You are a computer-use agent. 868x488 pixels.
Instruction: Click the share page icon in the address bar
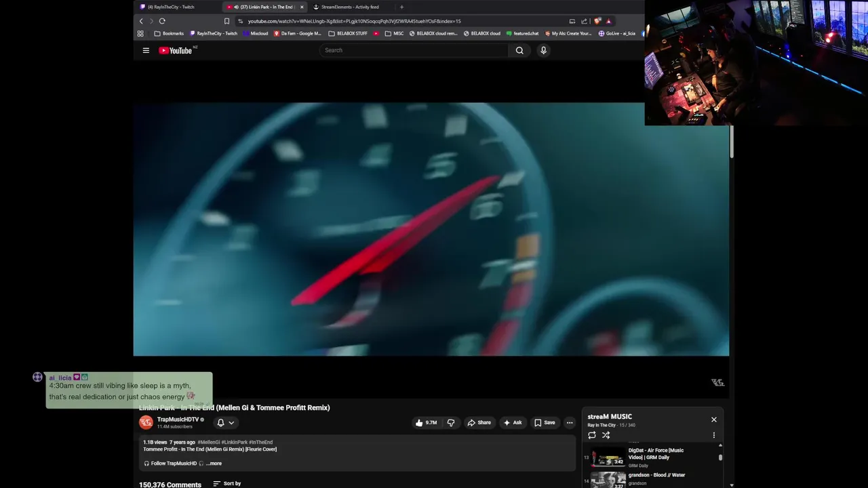point(584,21)
